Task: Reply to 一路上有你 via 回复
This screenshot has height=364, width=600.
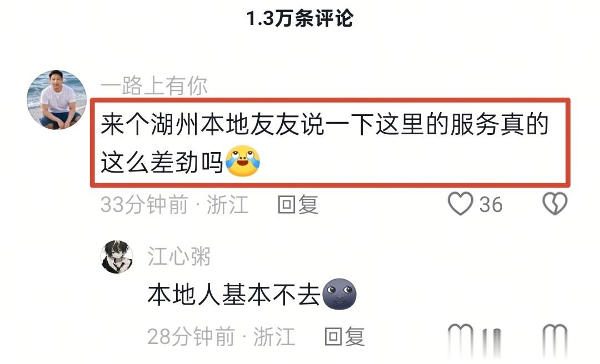Action: 298,205
